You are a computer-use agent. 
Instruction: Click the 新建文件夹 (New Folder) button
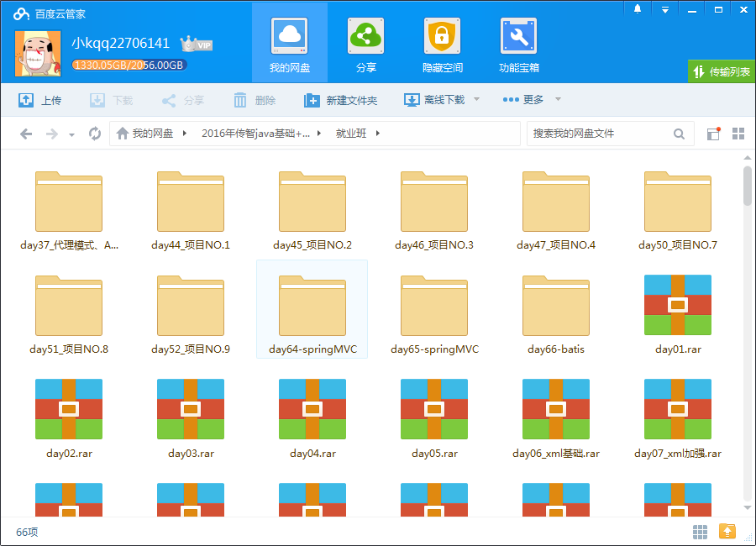[x=341, y=99]
